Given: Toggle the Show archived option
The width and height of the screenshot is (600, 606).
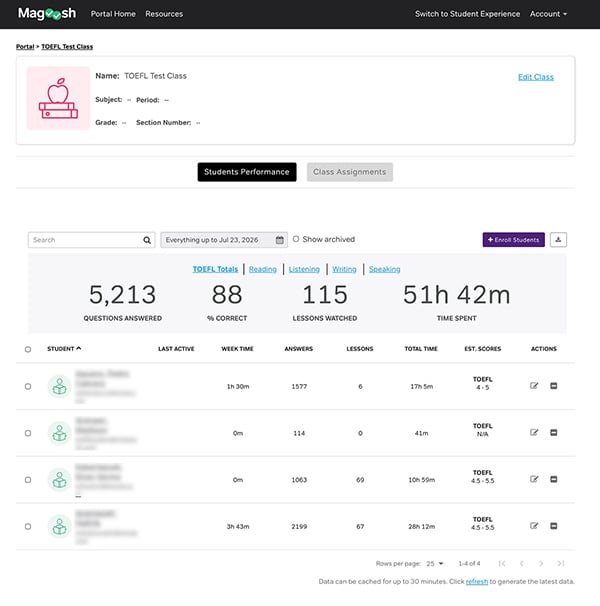Looking at the screenshot, I should coord(296,239).
